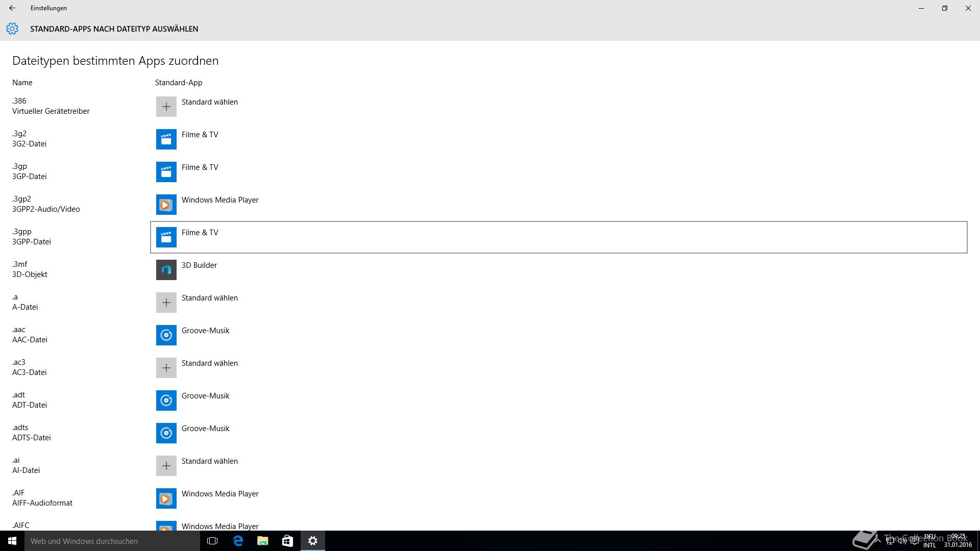Viewport: 980px width, 551px height.
Task: Click the 'ADTS-Datei' description text
Action: (x=32, y=438)
